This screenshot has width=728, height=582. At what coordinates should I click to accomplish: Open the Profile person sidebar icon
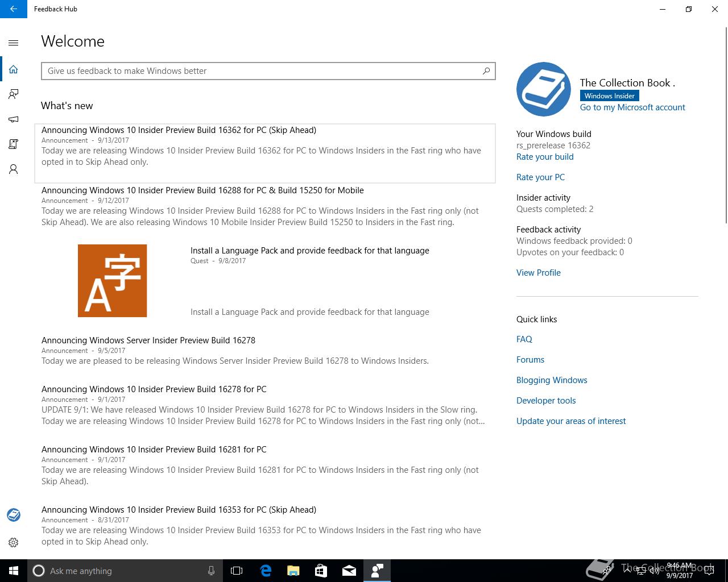pyautogui.click(x=14, y=169)
